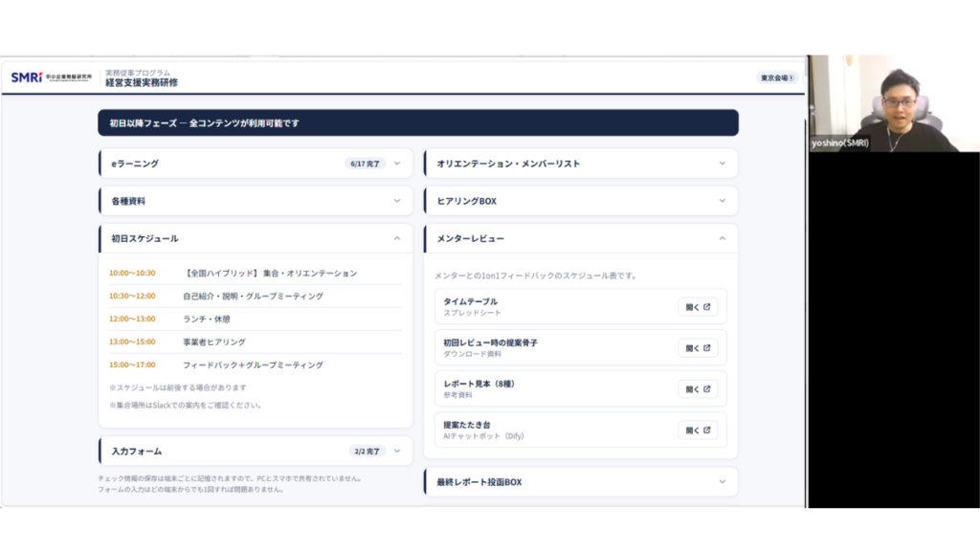Collapse the 初日スケジュール section
The width and height of the screenshot is (980, 551).
397,238
